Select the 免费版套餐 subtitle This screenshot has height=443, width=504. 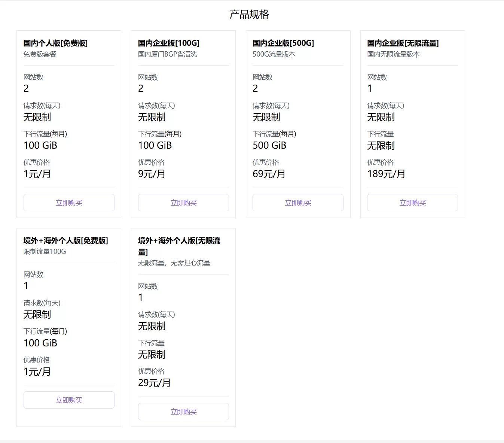(40, 54)
